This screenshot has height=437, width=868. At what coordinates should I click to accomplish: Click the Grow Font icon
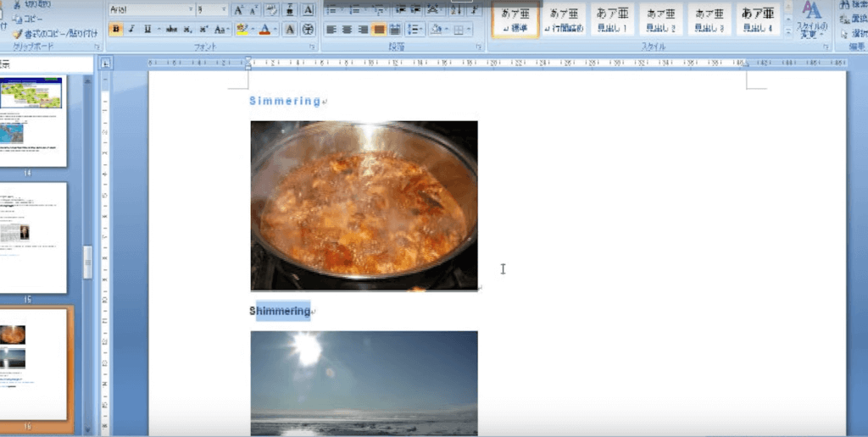click(x=239, y=10)
